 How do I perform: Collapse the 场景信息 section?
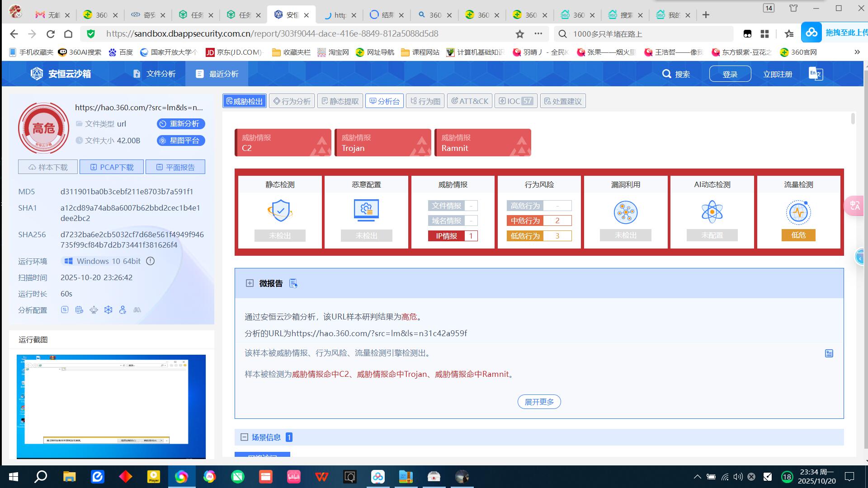pyautogui.click(x=244, y=437)
